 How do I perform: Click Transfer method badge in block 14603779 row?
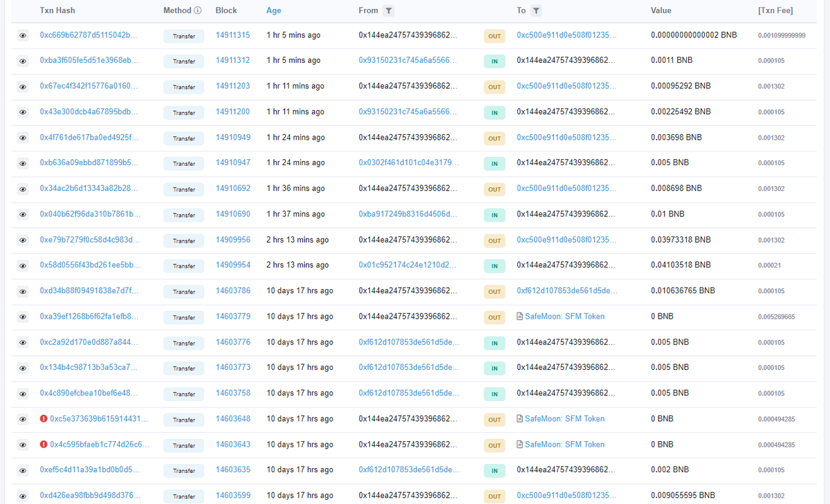[x=184, y=317]
